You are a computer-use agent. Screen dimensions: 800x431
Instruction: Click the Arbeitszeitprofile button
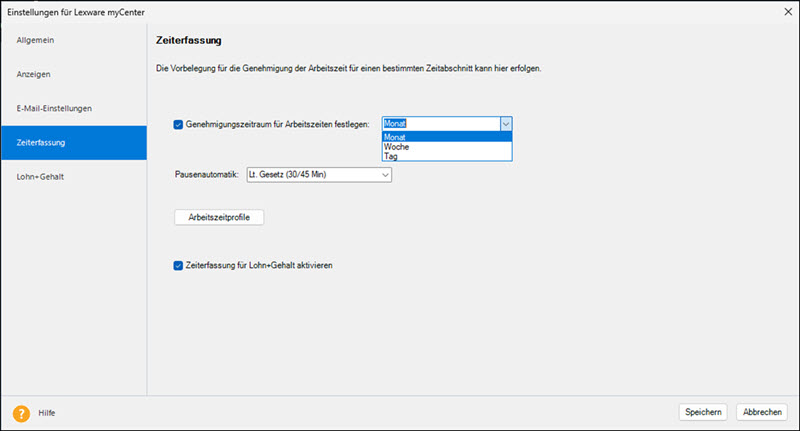219,217
